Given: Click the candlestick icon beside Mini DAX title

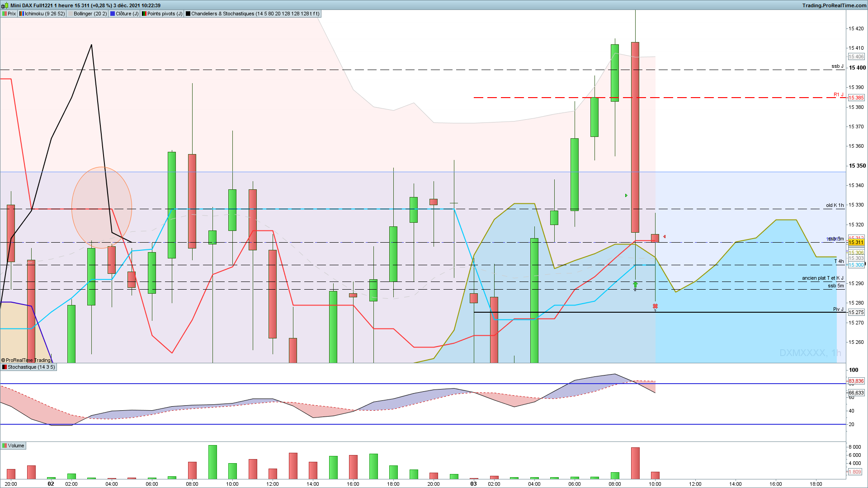Looking at the screenshot, I should tap(5, 5).
